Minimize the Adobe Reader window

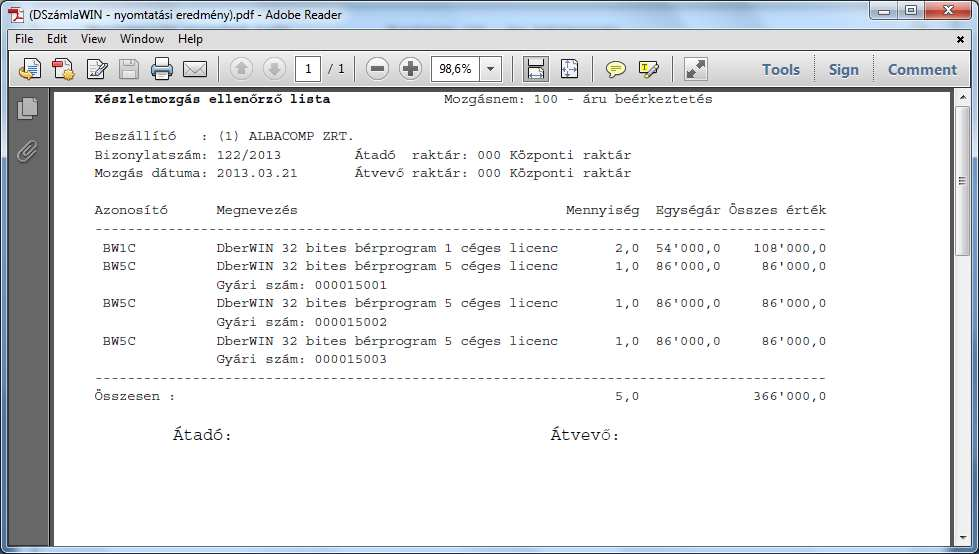click(x=884, y=11)
